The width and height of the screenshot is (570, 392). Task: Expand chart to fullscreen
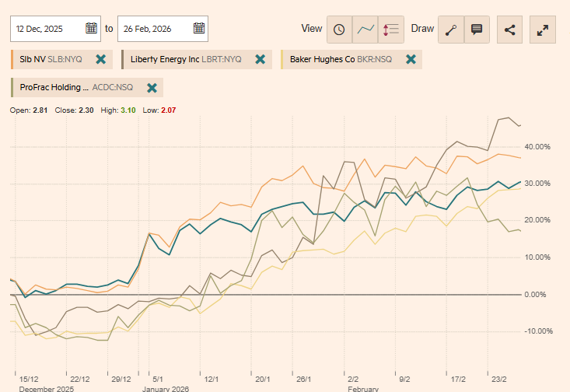click(543, 30)
